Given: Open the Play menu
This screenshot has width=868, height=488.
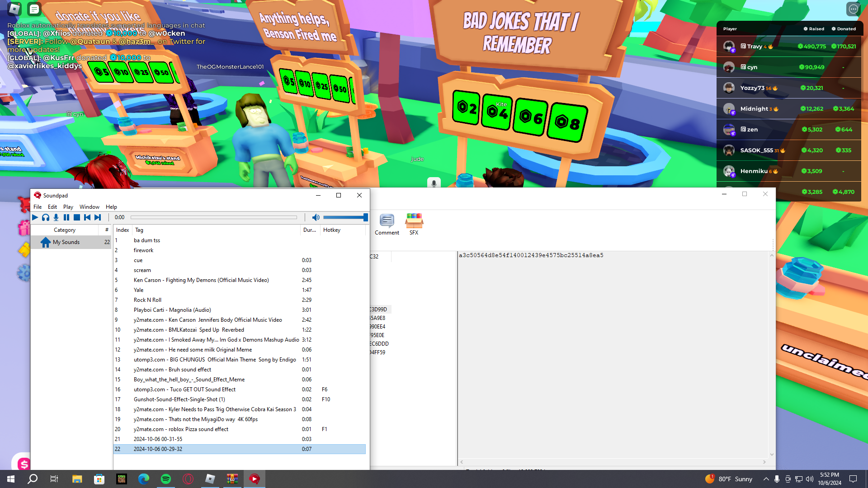Looking at the screenshot, I should point(68,207).
